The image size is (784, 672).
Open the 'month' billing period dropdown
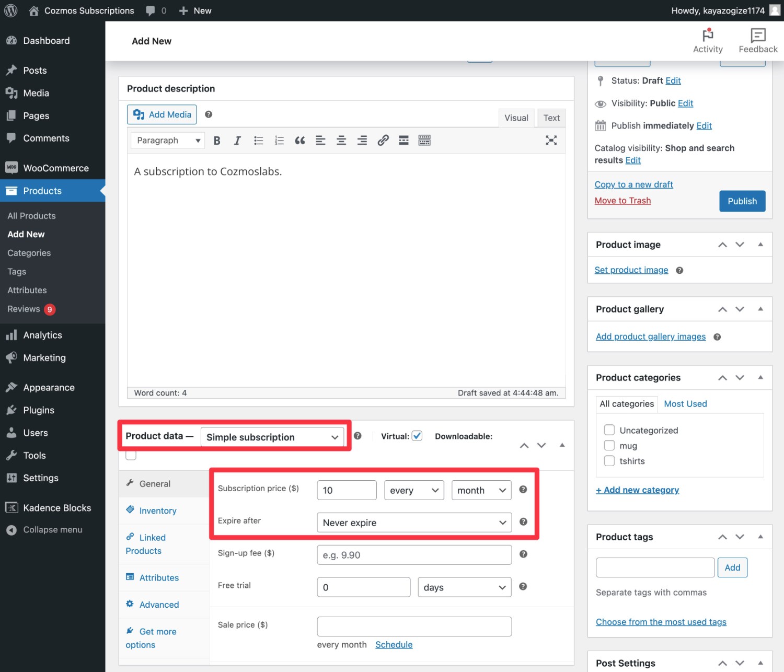[x=481, y=490]
